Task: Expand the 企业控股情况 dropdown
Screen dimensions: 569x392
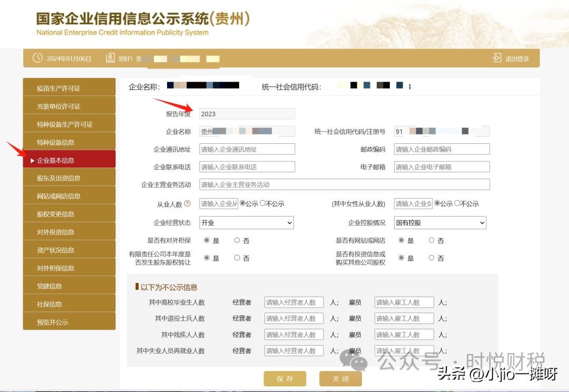Action: tap(440, 223)
